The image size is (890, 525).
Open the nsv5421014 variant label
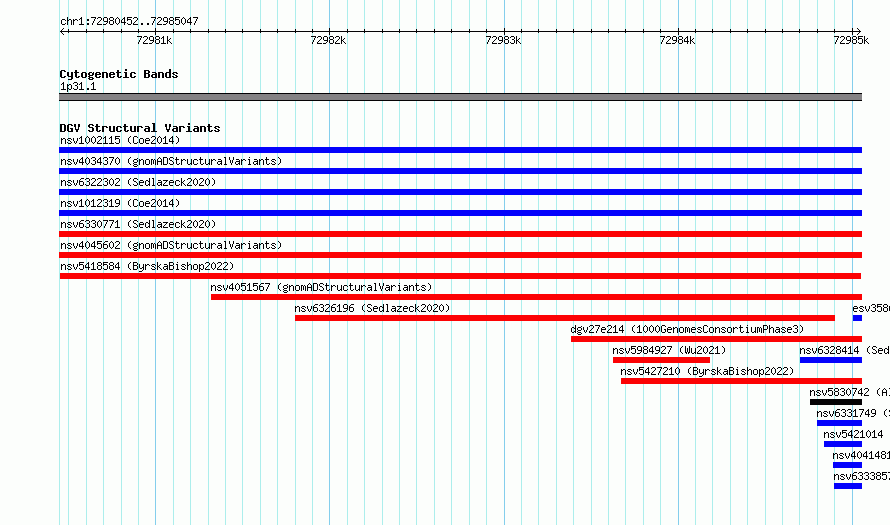point(853,434)
